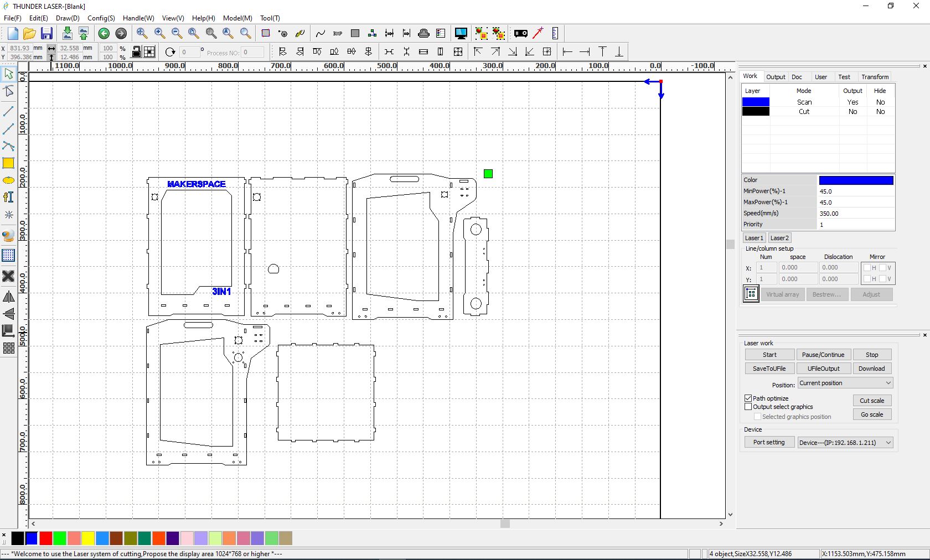This screenshot has height=560, width=930.
Task: Toggle the X row Mirror V checkbox
Action: (882, 268)
